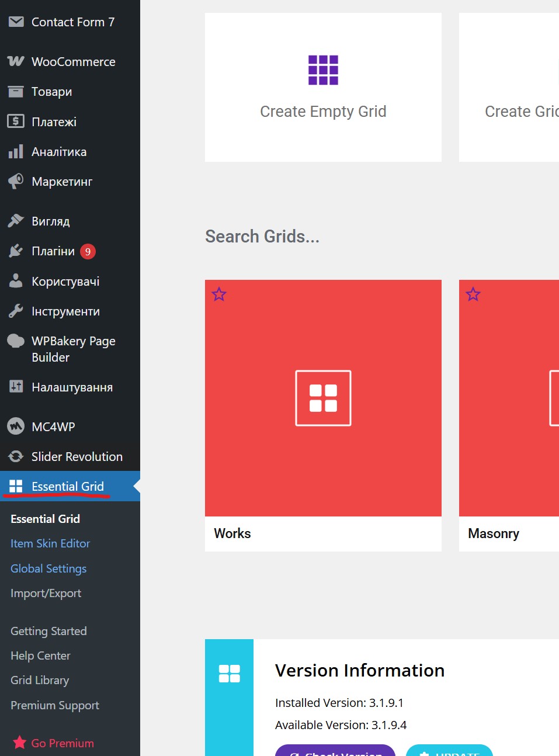Click the Аналітика bar chart icon
The height and width of the screenshot is (756, 559).
[16, 152]
